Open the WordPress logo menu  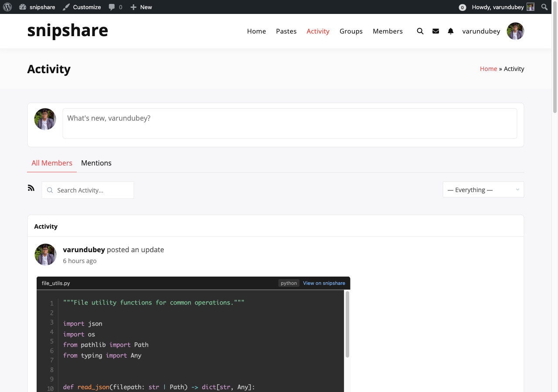[7, 7]
